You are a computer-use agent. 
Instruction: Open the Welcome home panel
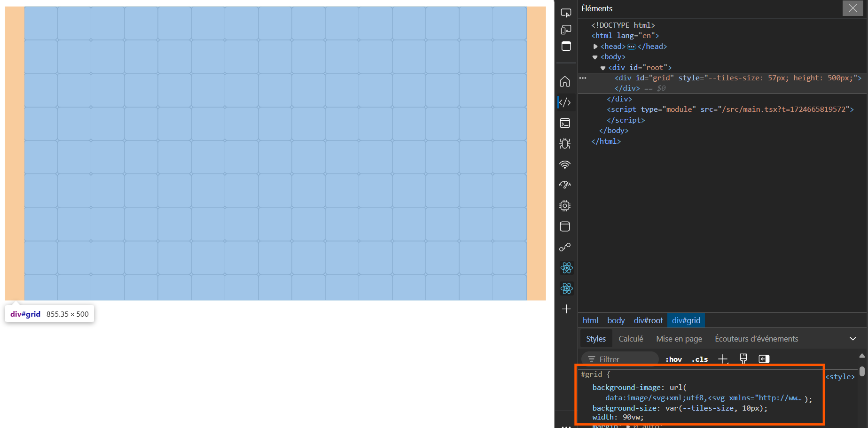[565, 82]
